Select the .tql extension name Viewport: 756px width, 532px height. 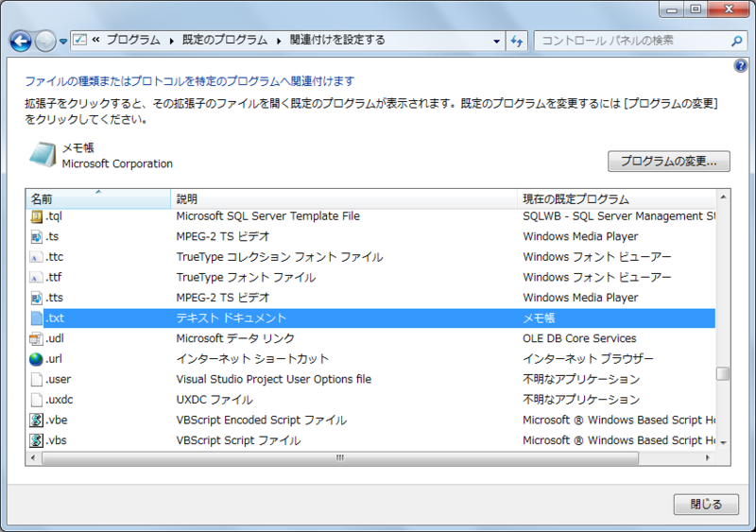[x=54, y=216]
